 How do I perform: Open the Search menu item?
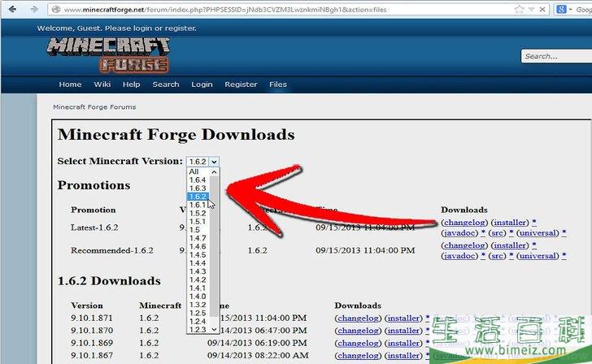click(166, 84)
